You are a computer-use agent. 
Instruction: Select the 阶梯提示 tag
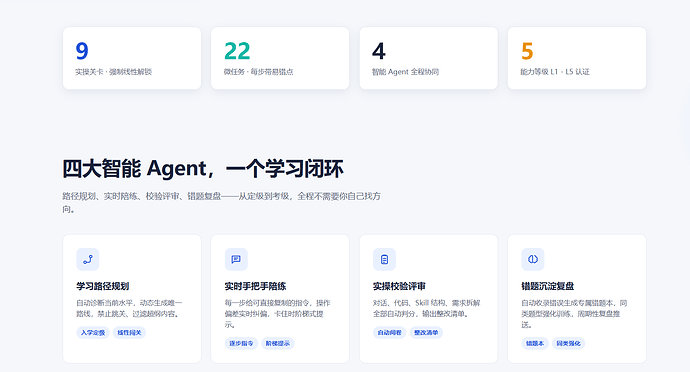point(278,343)
